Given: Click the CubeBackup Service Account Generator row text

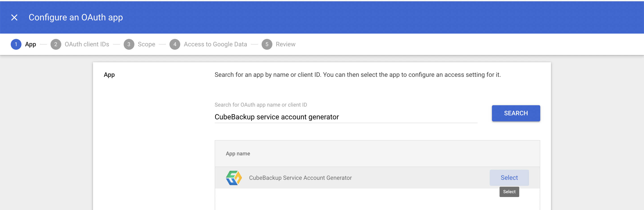Looking at the screenshot, I should (300, 178).
